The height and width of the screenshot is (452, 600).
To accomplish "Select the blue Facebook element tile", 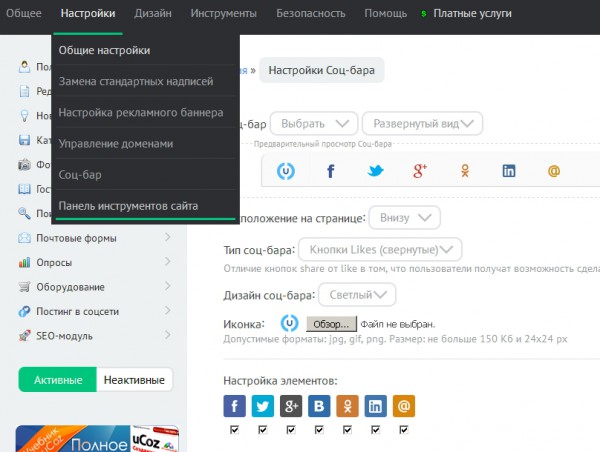I will (235, 406).
